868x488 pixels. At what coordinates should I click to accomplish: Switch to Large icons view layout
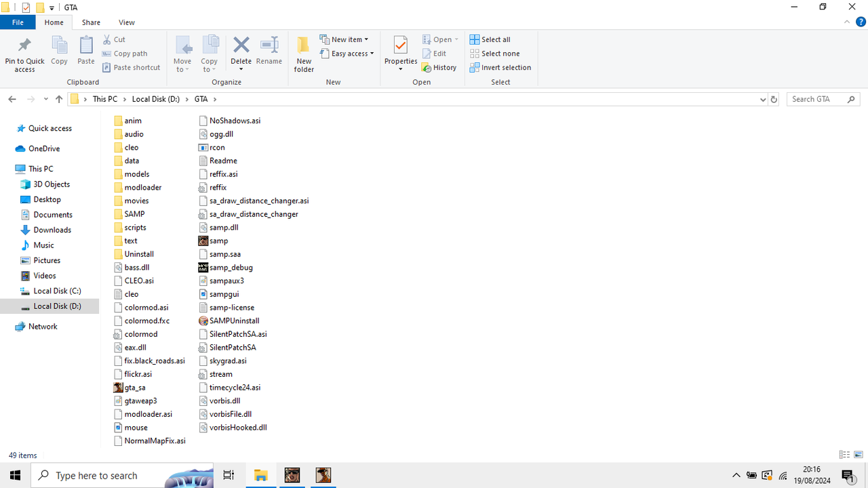click(859, 455)
